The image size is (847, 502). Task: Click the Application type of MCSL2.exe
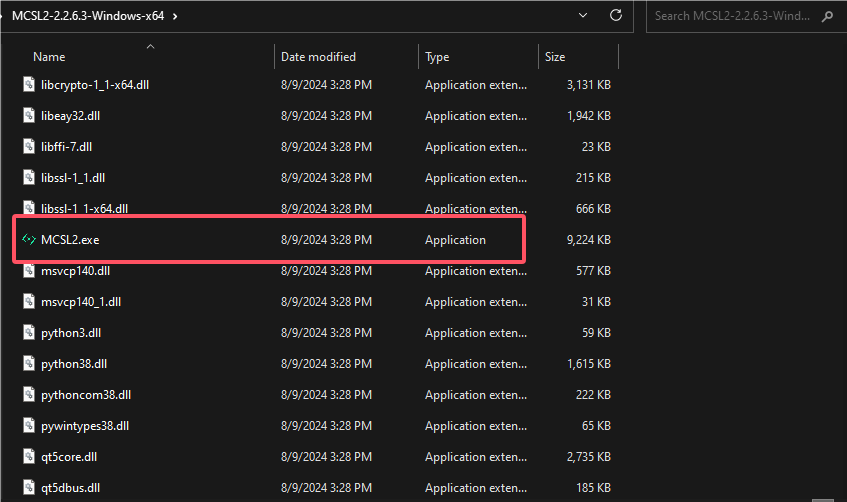coord(455,240)
